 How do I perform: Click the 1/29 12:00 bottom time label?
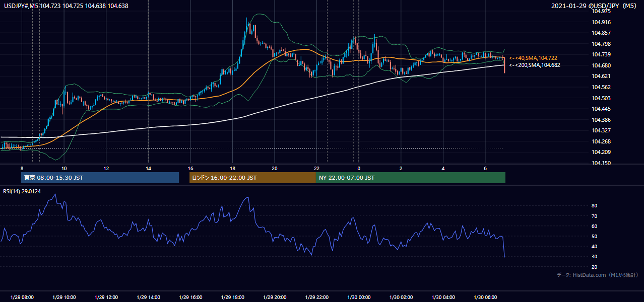click(106, 297)
